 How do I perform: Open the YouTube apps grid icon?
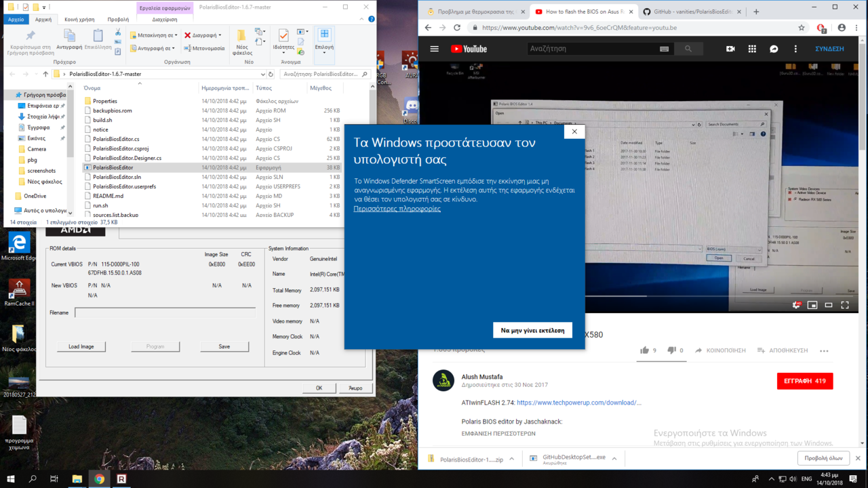pyautogui.click(x=752, y=49)
